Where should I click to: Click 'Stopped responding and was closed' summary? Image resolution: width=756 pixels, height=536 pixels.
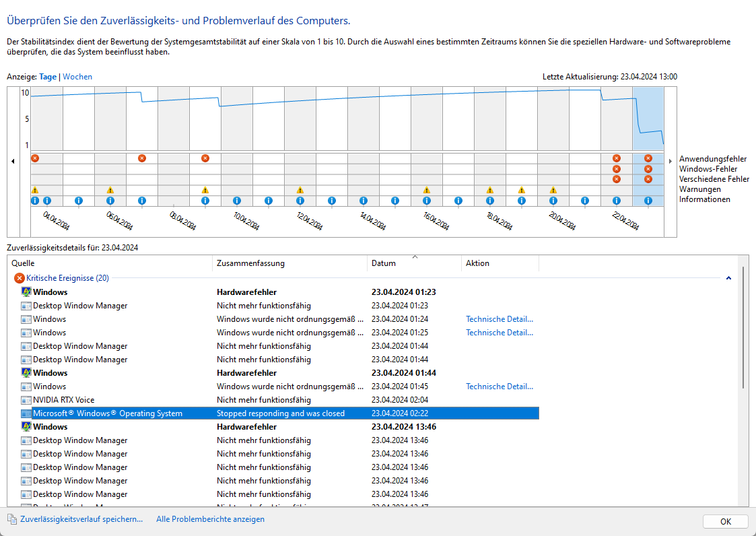tap(281, 413)
